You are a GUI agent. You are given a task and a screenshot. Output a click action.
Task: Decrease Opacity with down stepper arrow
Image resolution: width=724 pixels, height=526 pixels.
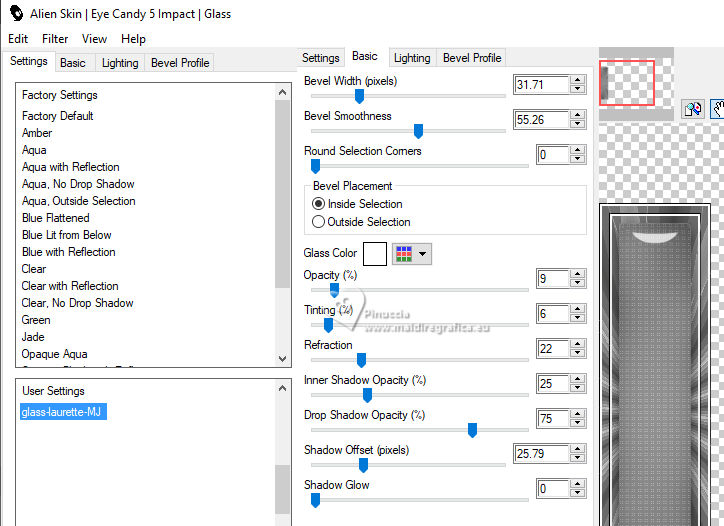pos(577,283)
